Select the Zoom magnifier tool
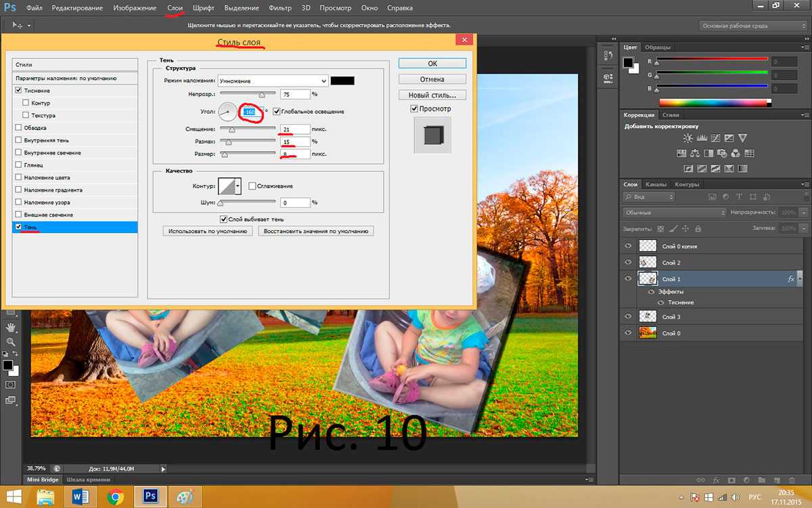This screenshot has width=812, height=508. (x=11, y=342)
